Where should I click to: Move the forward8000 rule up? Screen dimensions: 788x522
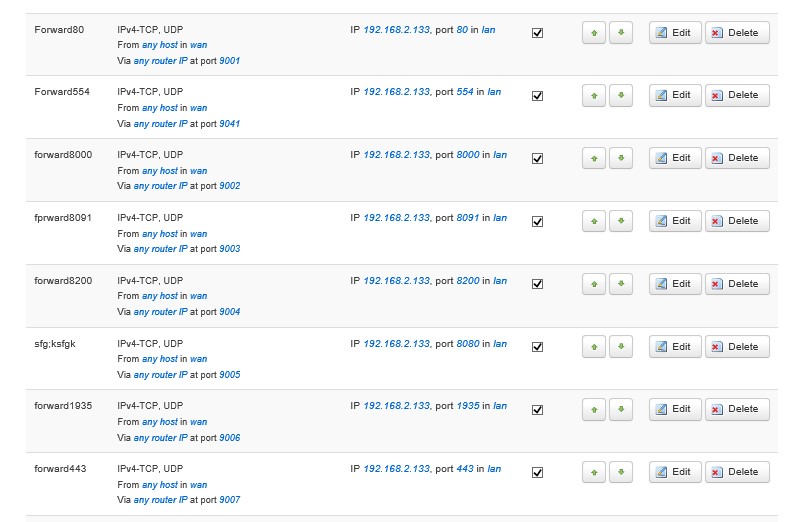594,158
